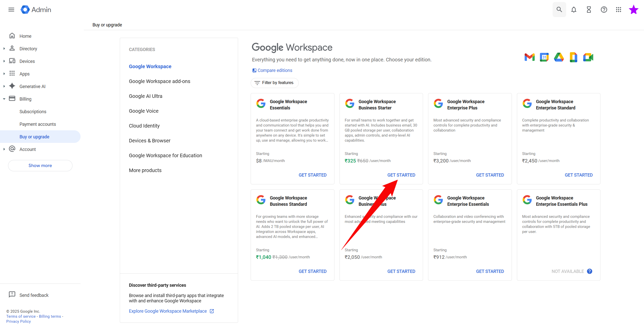The height and width of the screenshot is (327, 644).
Task: Click Get Started for Business Starter
Action: pyautogui.click(x=401, y=175)
